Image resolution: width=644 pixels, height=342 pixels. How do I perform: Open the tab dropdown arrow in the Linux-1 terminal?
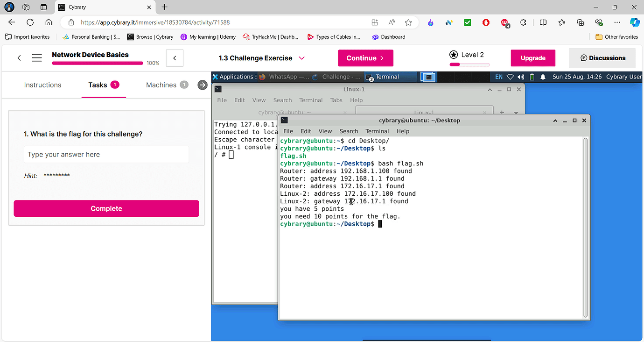(x=516, y=113)
